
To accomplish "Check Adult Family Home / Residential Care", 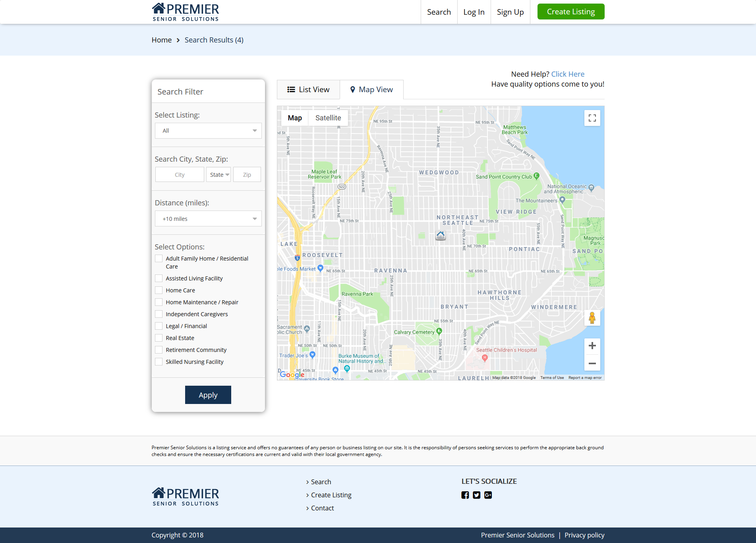I will point(159,258).
